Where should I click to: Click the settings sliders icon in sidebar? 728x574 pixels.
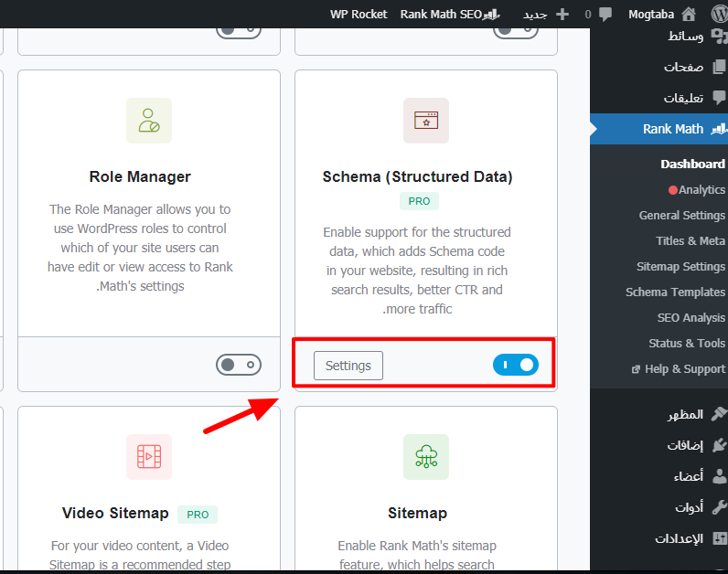pos(719,538)
